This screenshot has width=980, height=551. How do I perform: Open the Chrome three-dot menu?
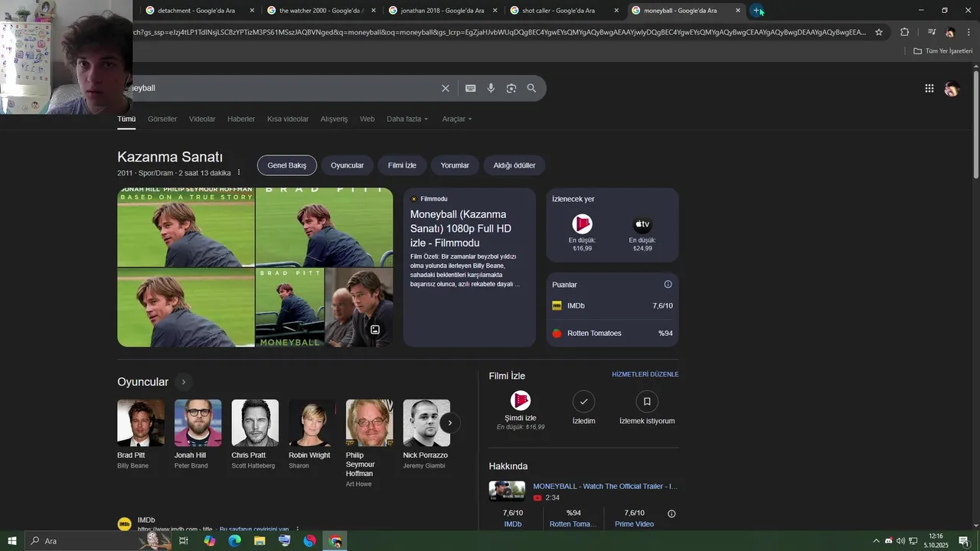click(x=969, y=32)
